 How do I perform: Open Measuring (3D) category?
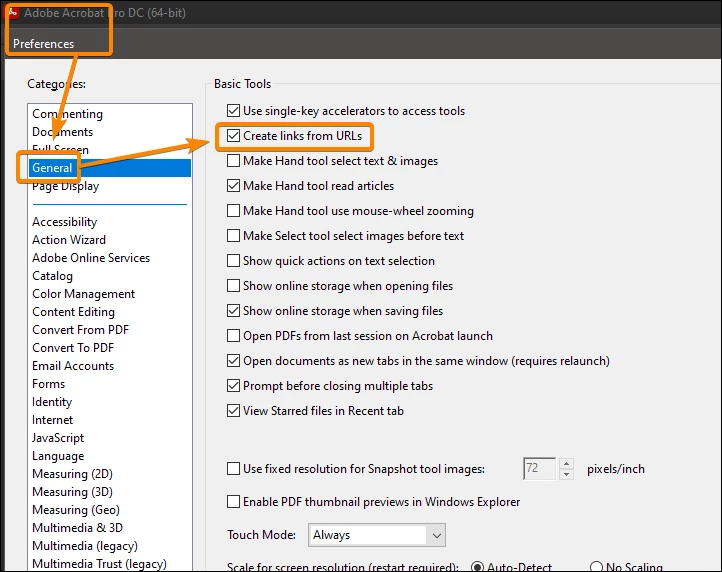(x=72, y=492)
